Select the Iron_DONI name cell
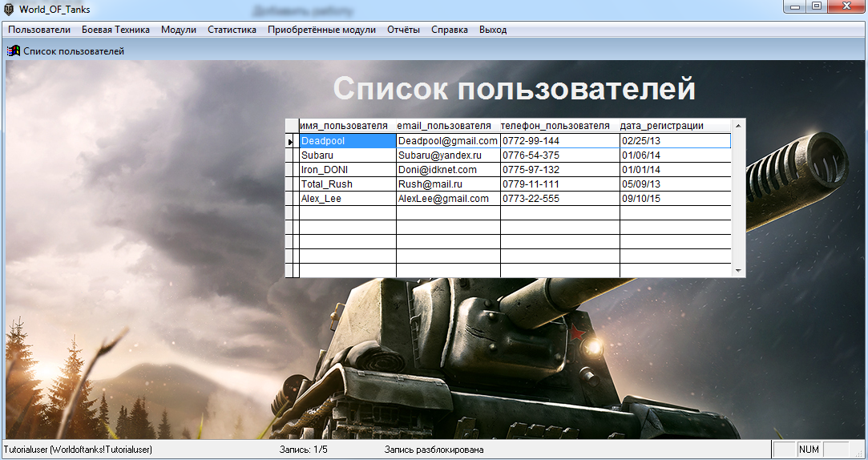The width and height of the screenshot is (868, 460). (x=348, y=170)
